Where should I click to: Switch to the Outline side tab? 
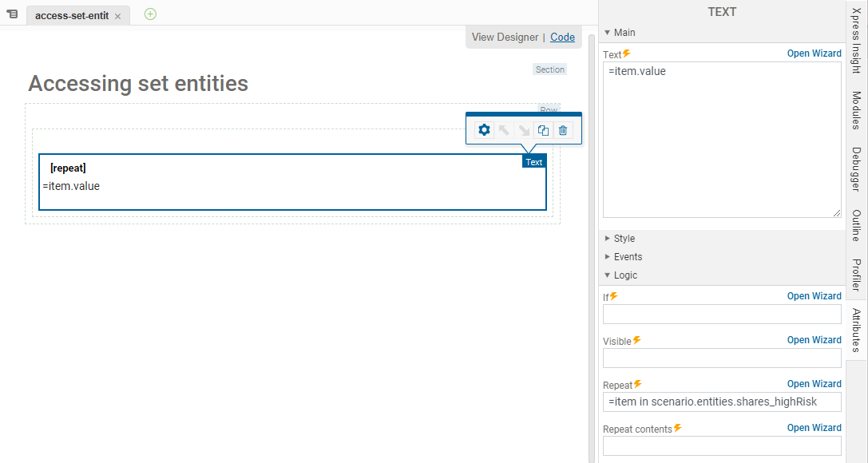(x=856, y=225)
